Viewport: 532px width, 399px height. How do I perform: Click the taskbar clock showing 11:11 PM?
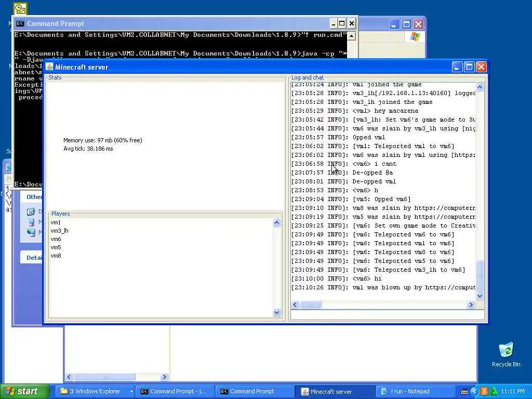tap(512, 392)
